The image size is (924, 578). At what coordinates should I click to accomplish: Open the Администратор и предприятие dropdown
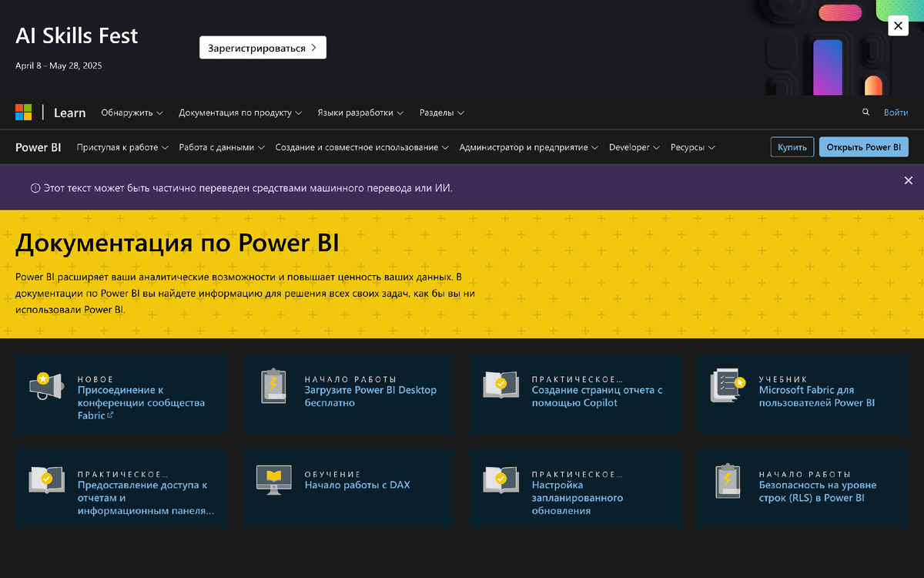pos(529,147)
